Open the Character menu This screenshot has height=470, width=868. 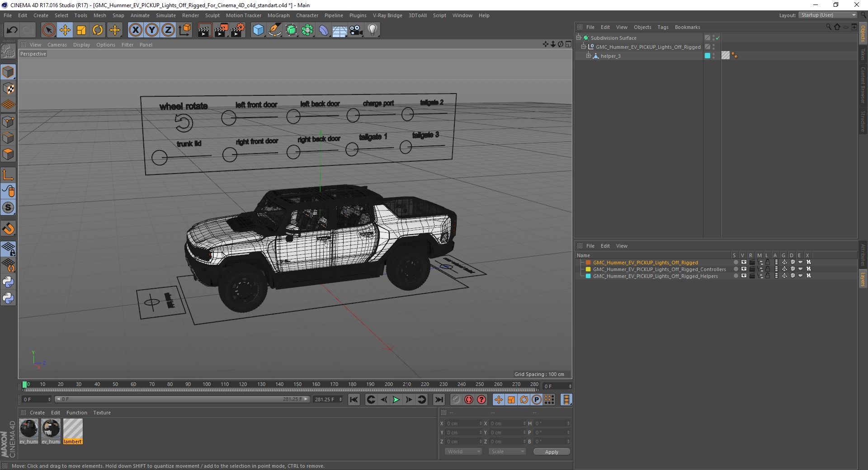point(307,15)
